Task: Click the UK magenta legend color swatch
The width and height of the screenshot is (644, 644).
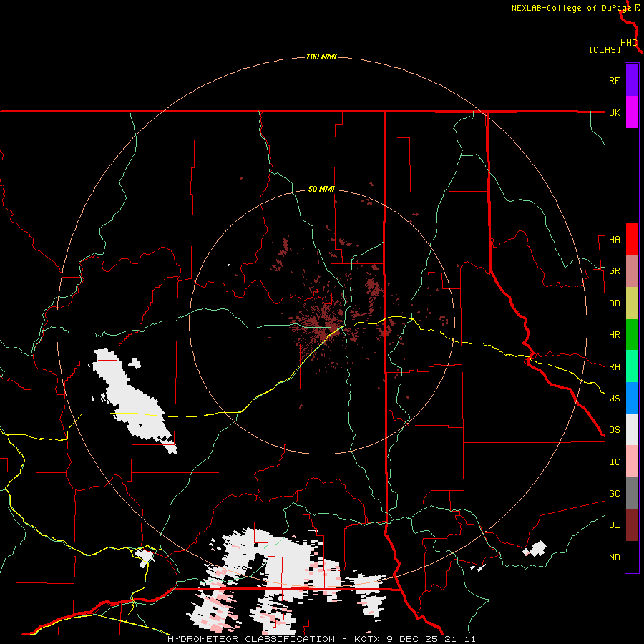Action: point(632,112)
